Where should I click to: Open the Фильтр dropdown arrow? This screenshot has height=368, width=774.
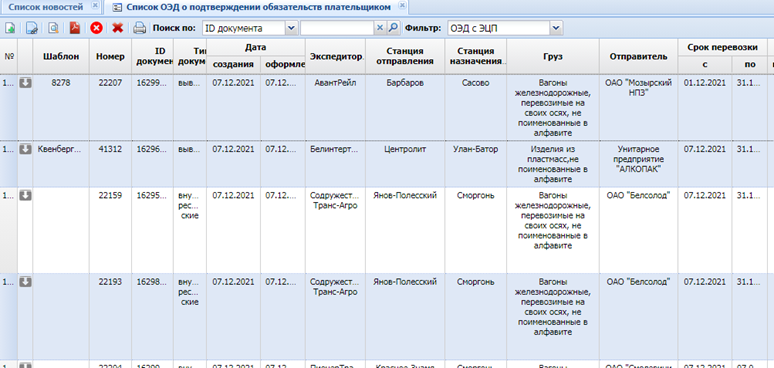(556, 29)
